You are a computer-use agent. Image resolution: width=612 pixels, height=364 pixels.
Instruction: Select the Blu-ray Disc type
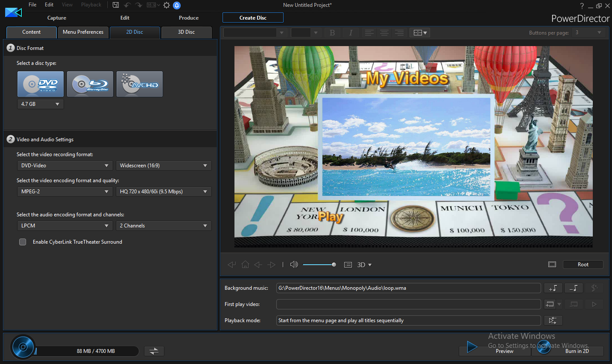(90, 84)
